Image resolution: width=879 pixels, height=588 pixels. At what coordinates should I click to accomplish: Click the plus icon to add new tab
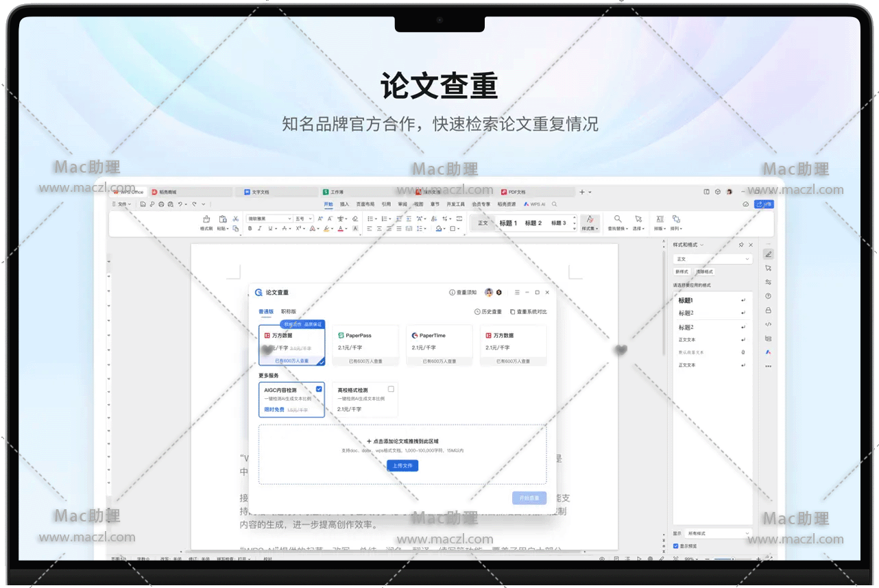point(582,192)
